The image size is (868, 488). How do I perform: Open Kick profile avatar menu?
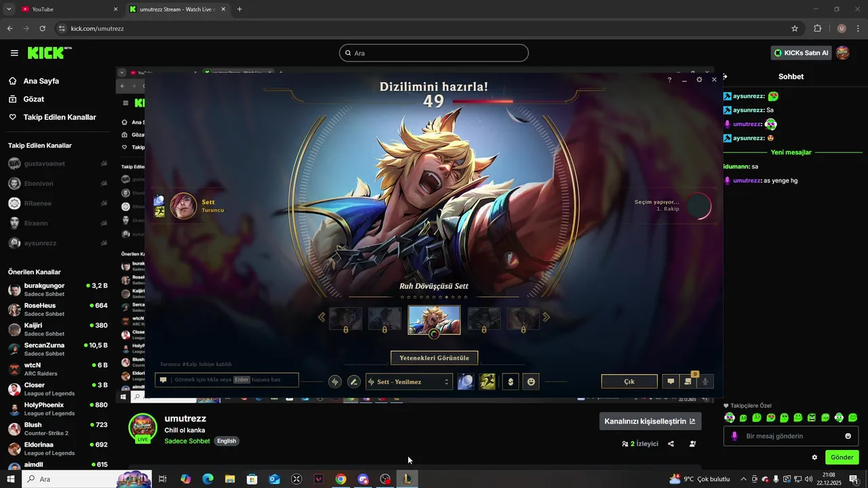click(842, 53)
